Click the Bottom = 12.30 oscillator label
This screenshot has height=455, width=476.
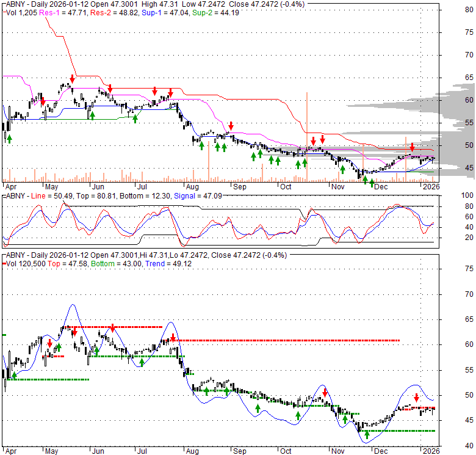[x=145, y=196]
